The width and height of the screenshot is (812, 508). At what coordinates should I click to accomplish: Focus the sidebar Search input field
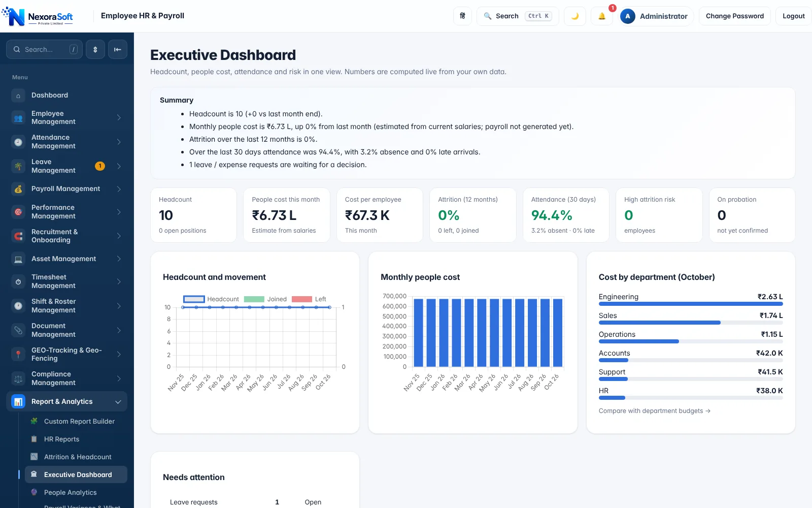pyautogui.click(x=44, y=49)
